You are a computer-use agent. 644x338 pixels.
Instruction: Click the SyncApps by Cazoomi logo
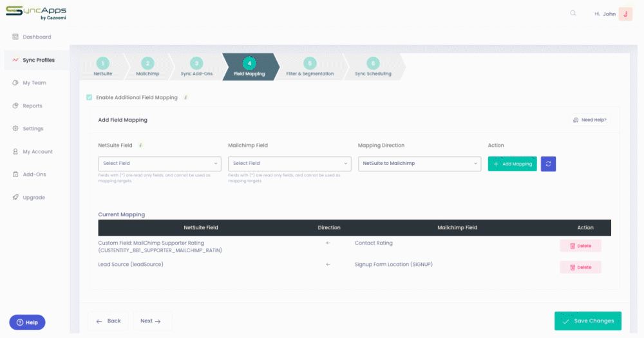coord(36,13)
